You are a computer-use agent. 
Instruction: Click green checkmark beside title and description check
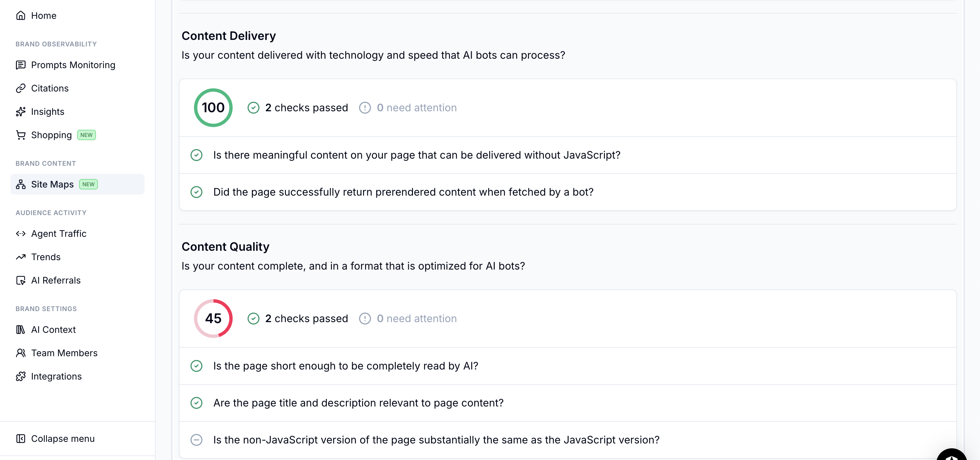(x=196, y=403)
